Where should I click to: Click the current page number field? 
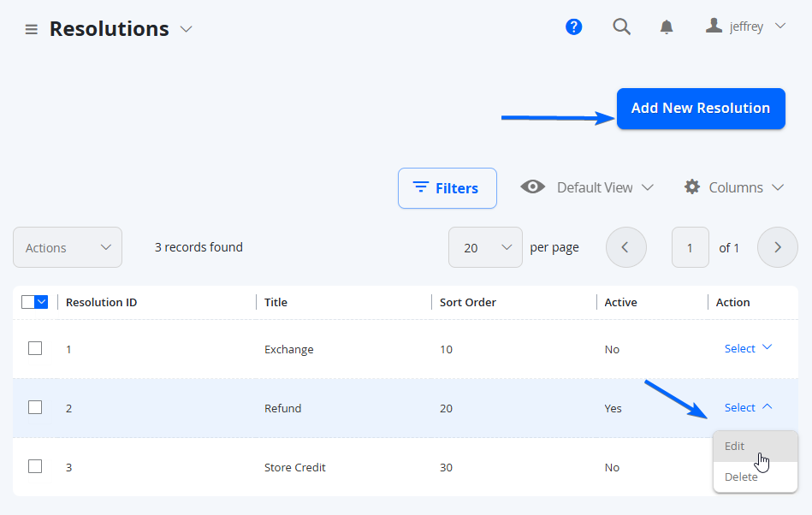coord(690,247)
